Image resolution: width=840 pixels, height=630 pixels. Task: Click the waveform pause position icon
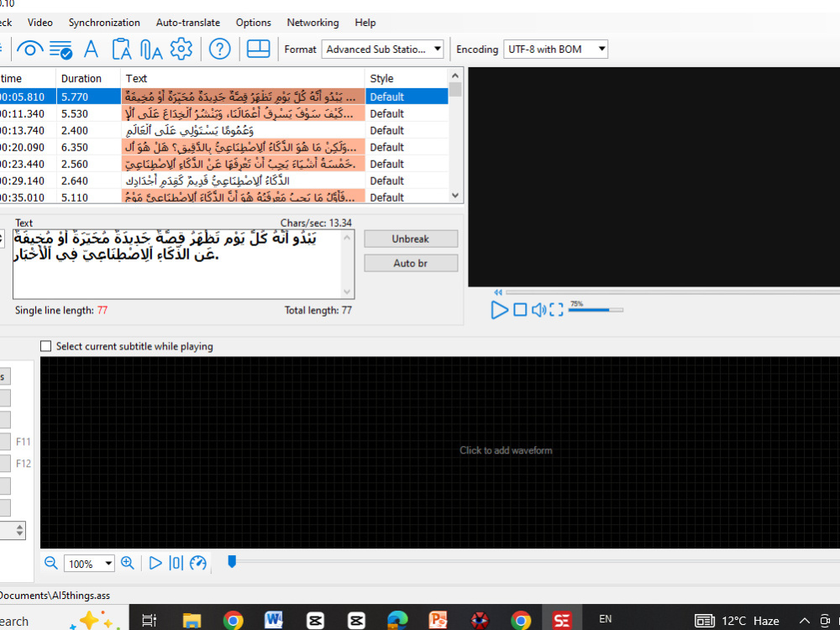tap(176, 563)
